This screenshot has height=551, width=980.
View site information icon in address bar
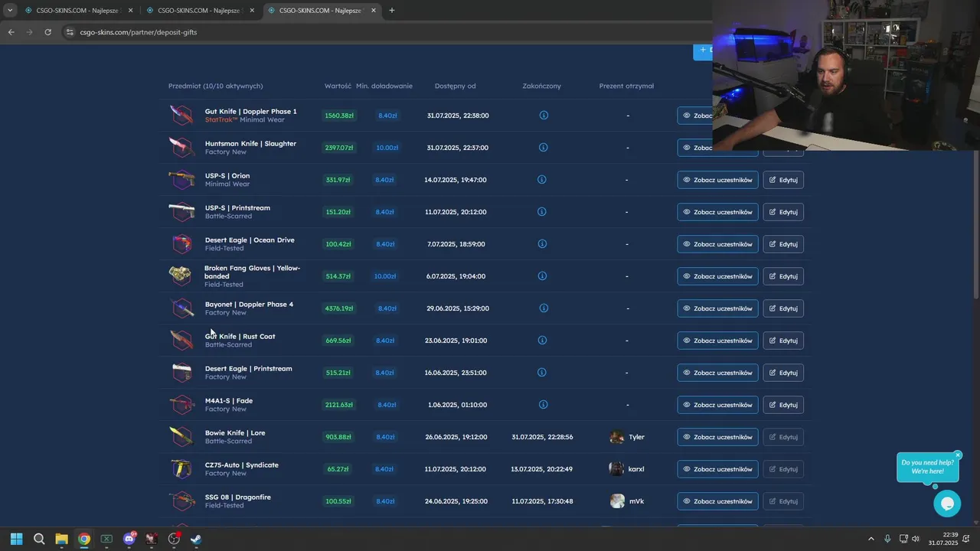pos(69,32)
